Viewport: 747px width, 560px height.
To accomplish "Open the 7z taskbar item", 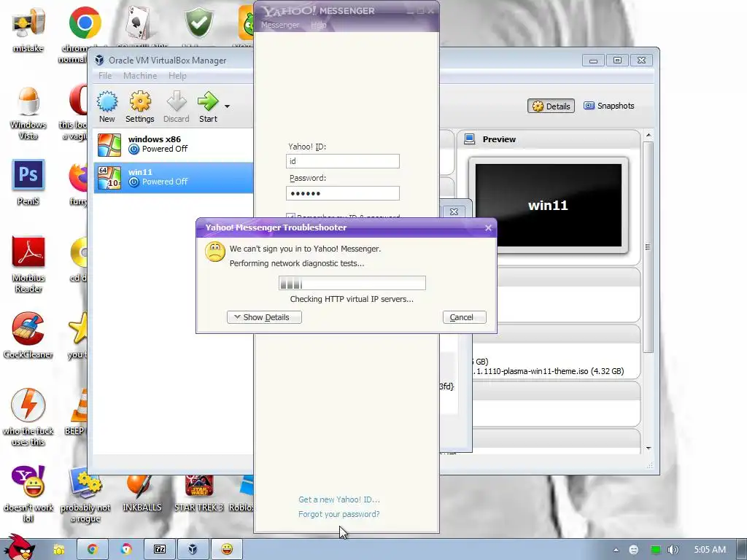I will pyautogui.click(x=160, y=549).
